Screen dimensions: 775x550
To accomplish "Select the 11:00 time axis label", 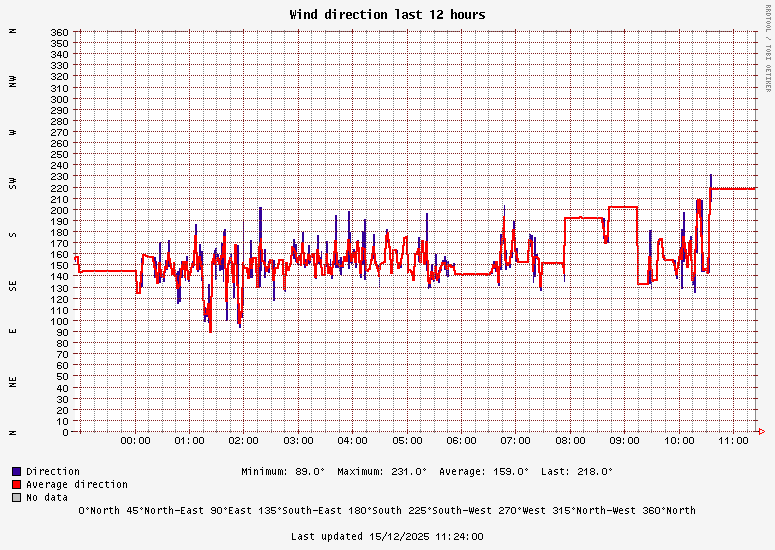I will [733, 441].
